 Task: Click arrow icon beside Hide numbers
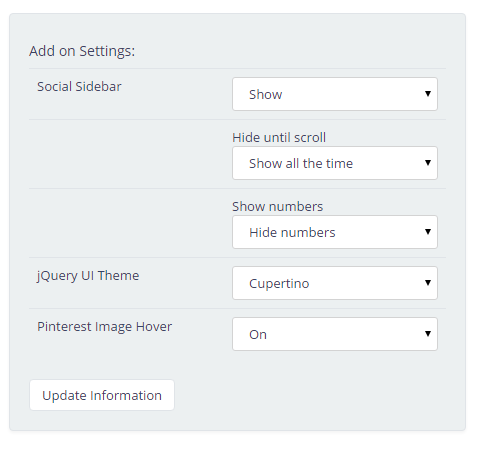point(428,232)
